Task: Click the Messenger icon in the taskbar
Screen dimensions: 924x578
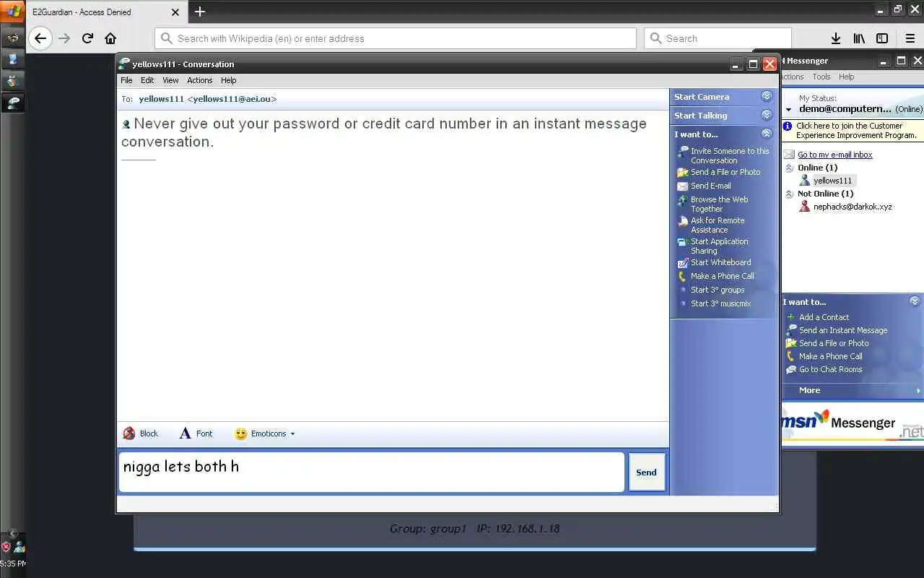Action: pos(13,103)
